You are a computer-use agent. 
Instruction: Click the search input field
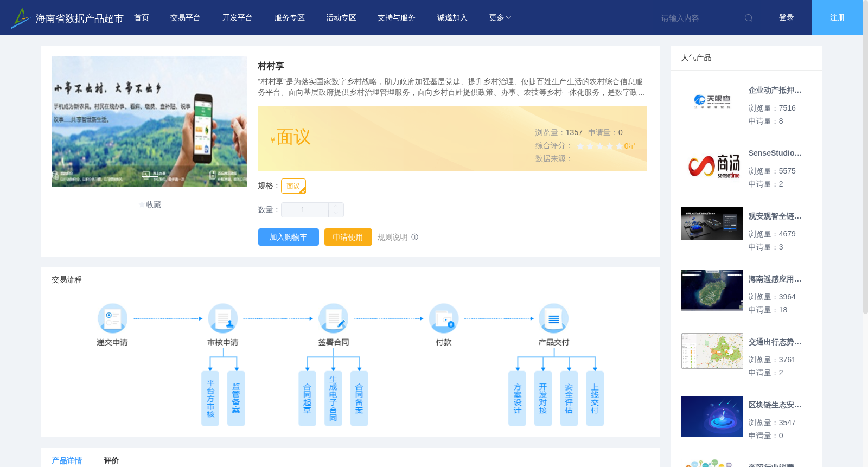pyautogui.click(x=699, y=18)
